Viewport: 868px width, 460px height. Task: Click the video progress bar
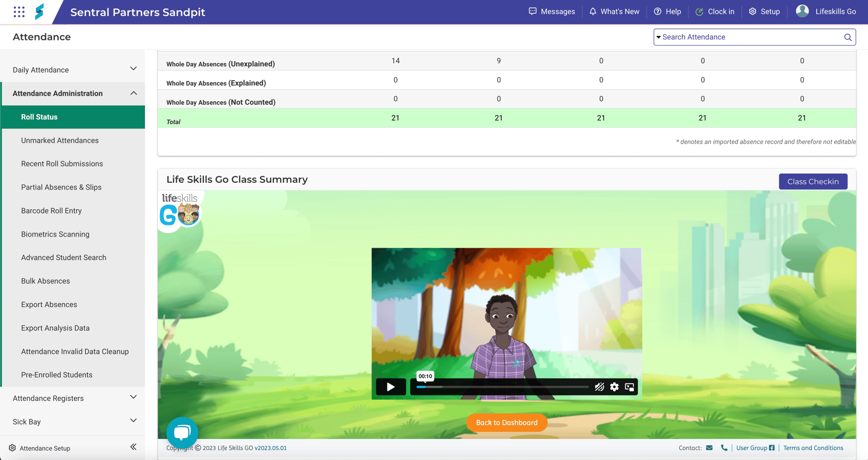(502, 387)
